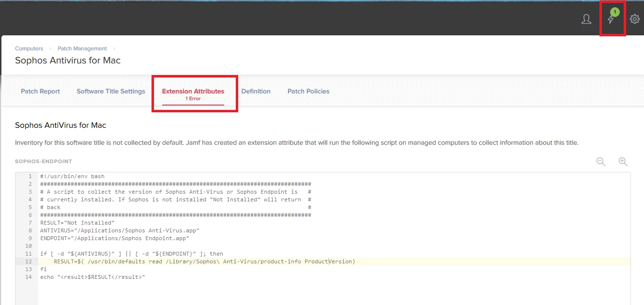The image size is (644, 305).
Task: Open the Patch Policies tab
Action: 308,91
